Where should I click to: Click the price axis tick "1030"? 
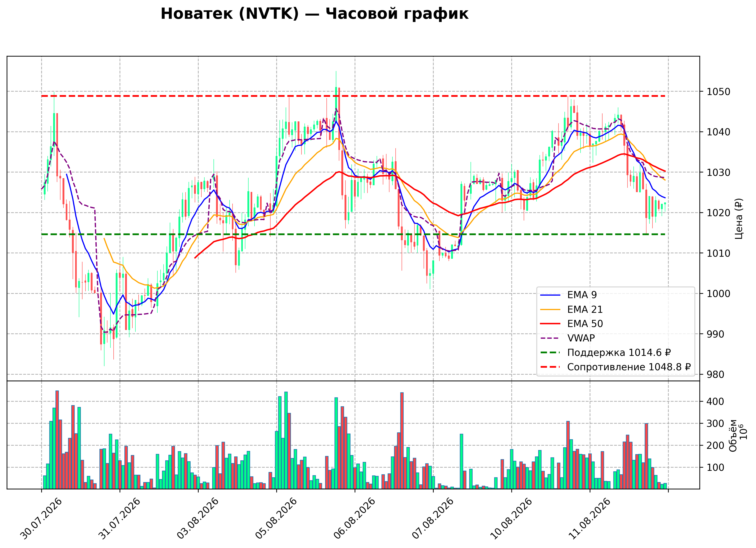click(x=718, y=173)
